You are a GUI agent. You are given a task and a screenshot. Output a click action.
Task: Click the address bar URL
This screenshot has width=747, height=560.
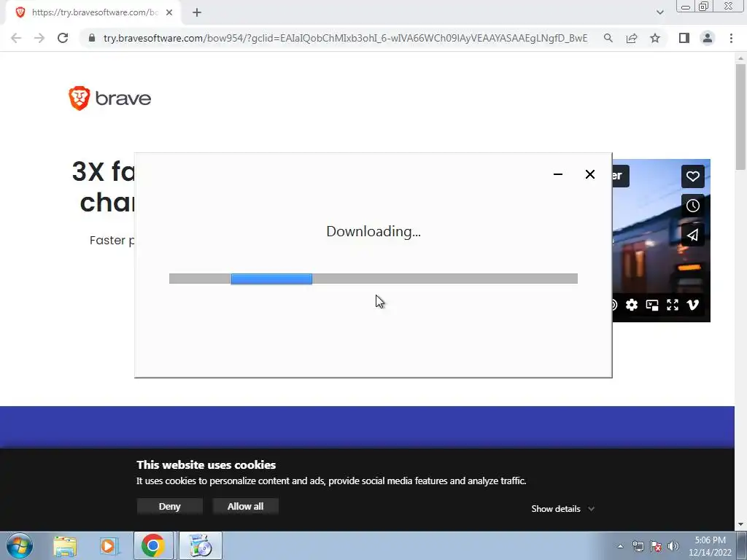pyautogui.click(x=345, y=38)
